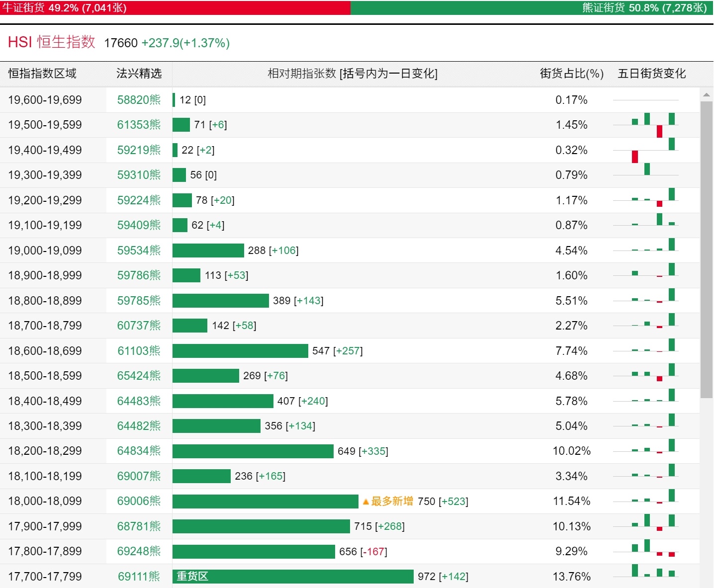Click the orange 最多新增 triangle marker
Screen dimensions: 715x588
click(366, 502)
